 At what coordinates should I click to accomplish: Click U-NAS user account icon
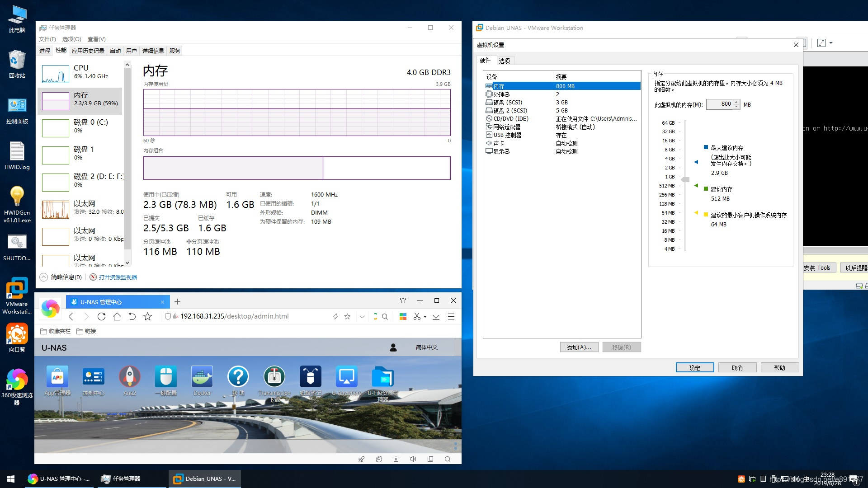coord(393,347)
